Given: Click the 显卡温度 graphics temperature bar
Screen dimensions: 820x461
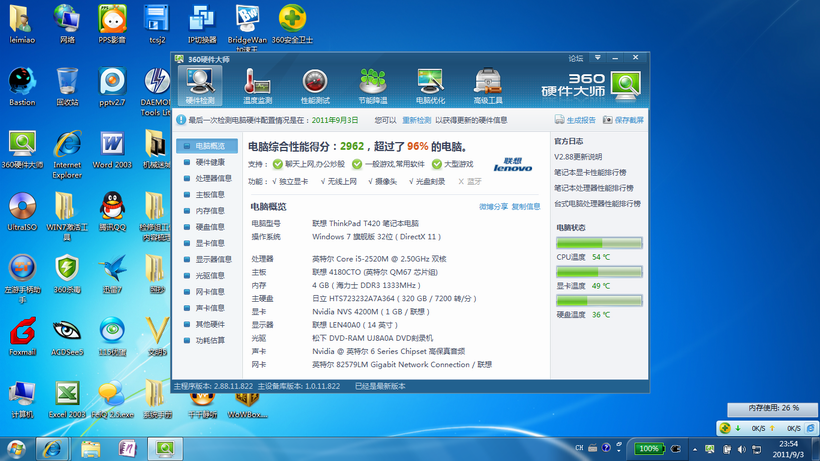Looking at the screenshot, I should point(599,272).
